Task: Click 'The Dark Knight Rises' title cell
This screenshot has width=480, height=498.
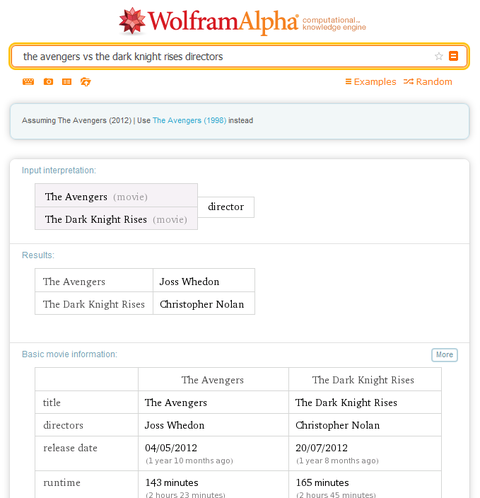Action: 346,403
